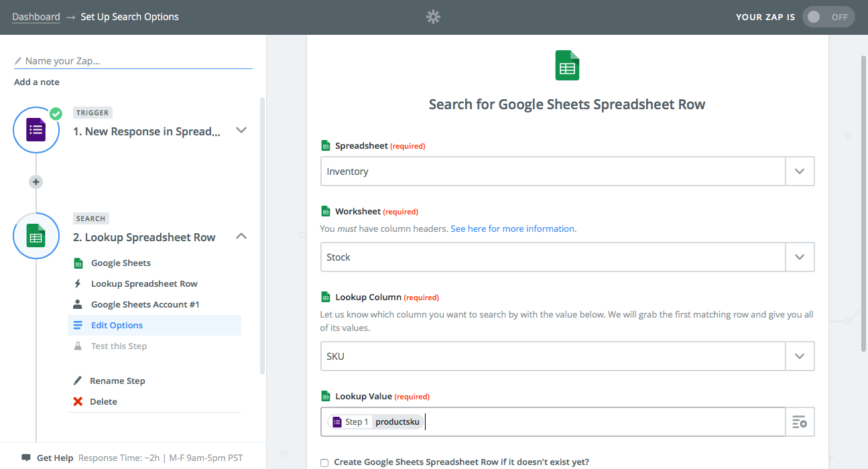The image size is (868, 469).
Task: Click the insert field icon beside Lookup Value
Action: 799,422
